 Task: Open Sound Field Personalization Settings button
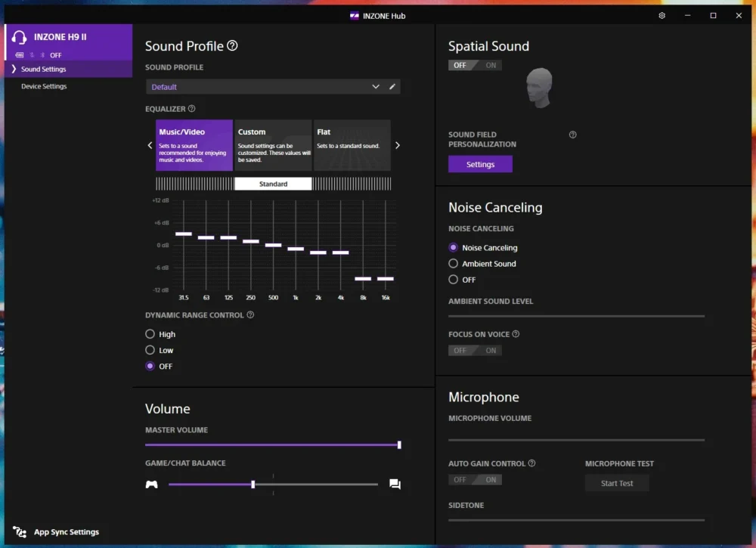tap(480, 164)
